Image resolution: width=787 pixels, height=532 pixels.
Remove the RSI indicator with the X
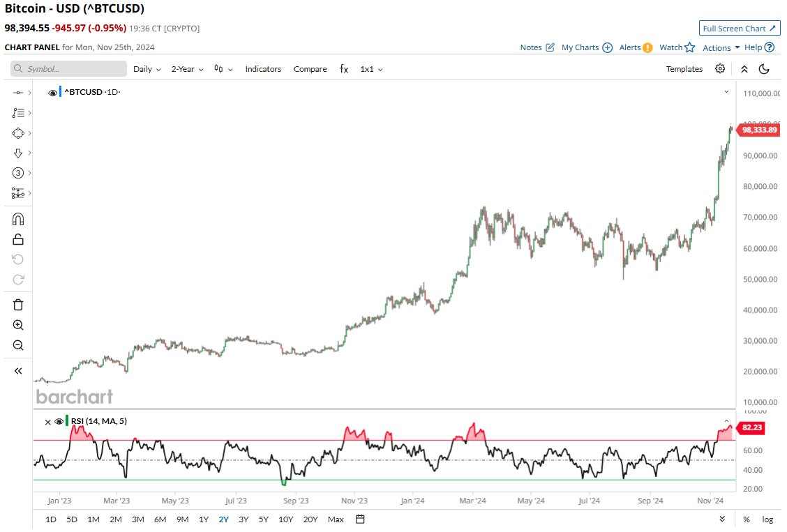[x=47, y=421]
